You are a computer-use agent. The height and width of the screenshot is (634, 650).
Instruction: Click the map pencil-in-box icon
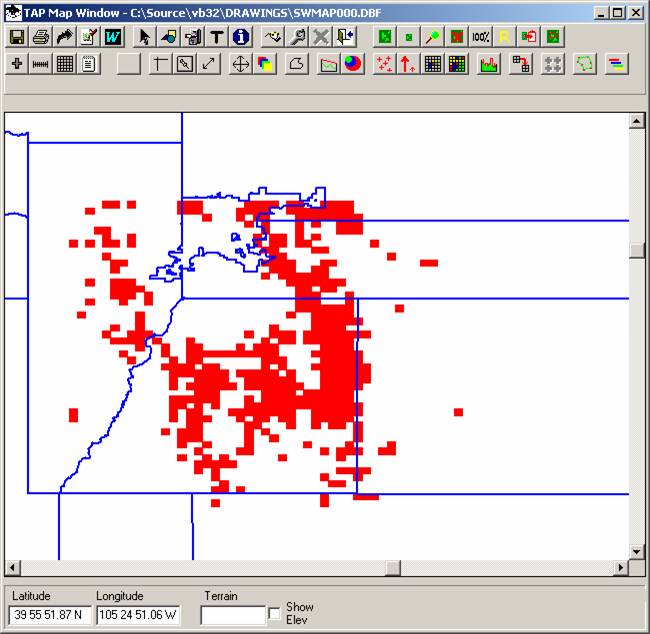pyautogui.click(x=184, y=64)
